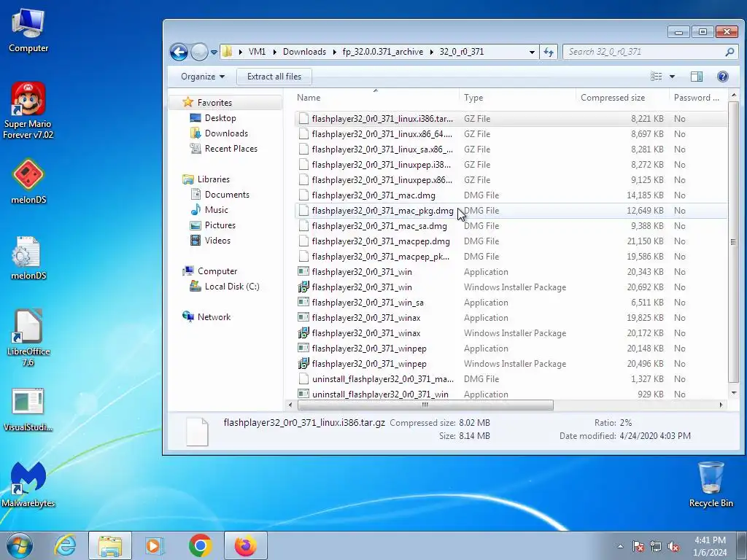Toggle the preview pane icon
The image size is (747, 560).
pos(697,77)
